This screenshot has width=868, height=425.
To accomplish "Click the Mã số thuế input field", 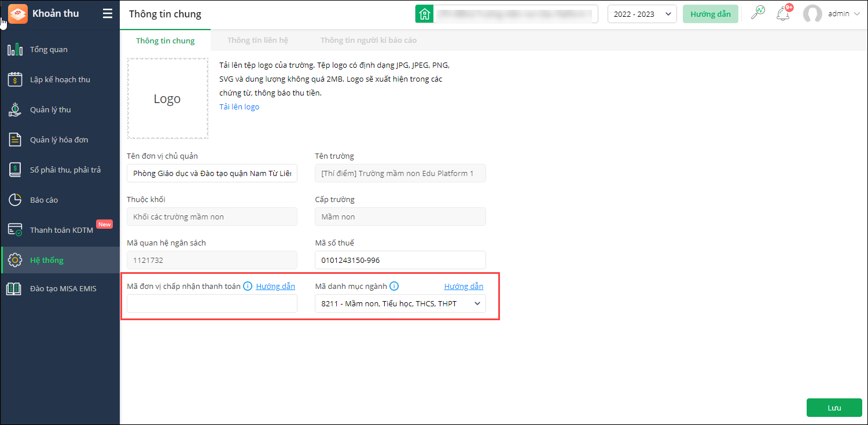I will pos(400,260).
